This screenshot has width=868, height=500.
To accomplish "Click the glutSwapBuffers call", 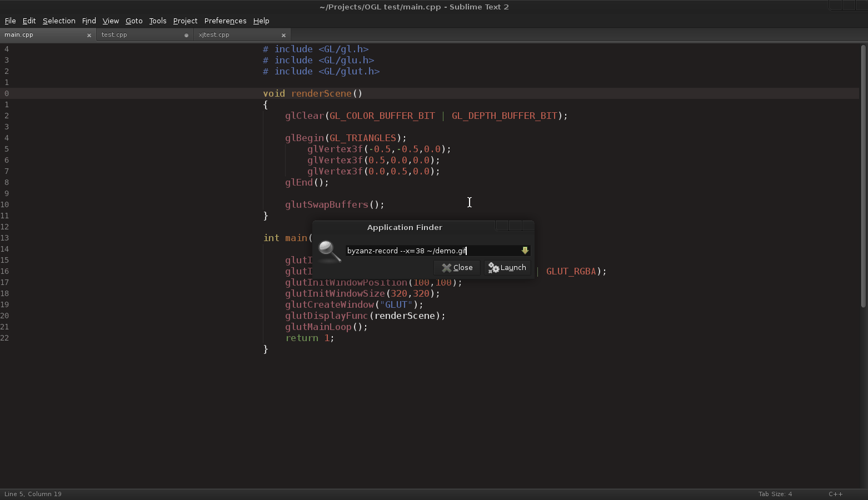I will 335,204.
